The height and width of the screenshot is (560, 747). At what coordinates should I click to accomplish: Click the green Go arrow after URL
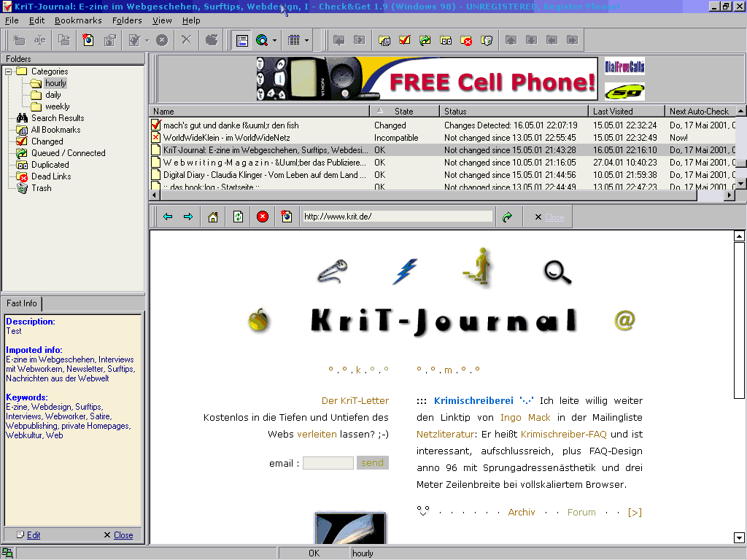[x=508, y=217]
